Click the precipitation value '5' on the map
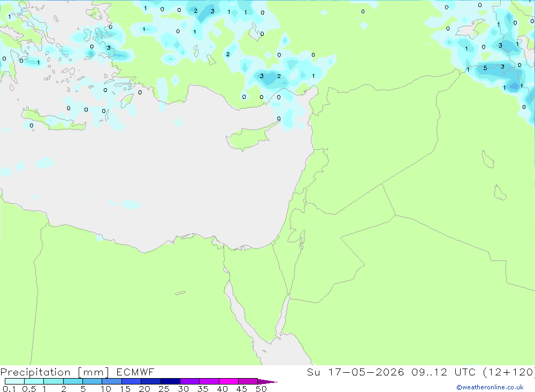 [485, 68]
